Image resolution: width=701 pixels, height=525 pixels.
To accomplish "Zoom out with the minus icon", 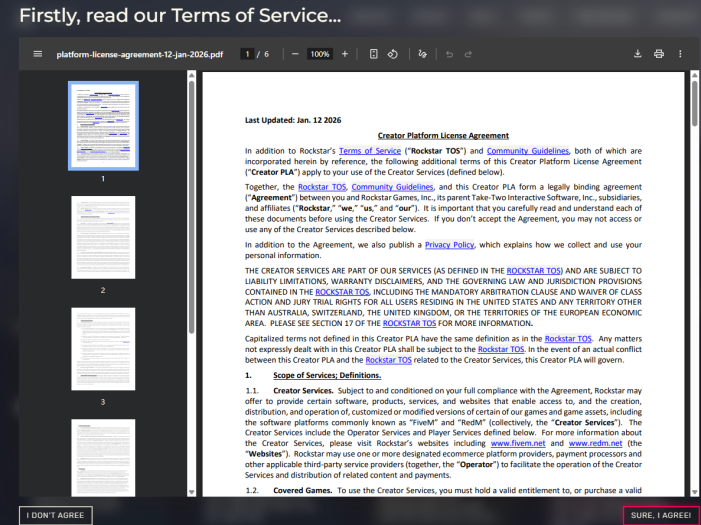I will [295, 54].
